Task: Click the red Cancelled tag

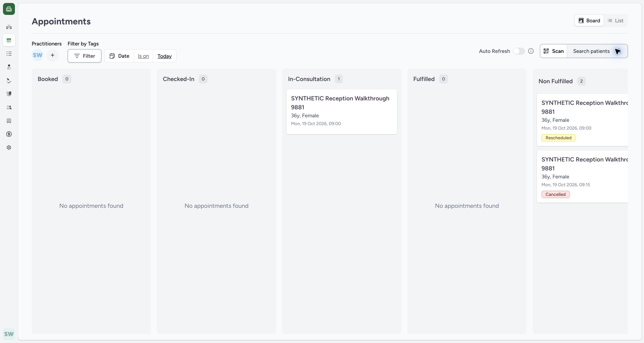Action: [555, 194]
